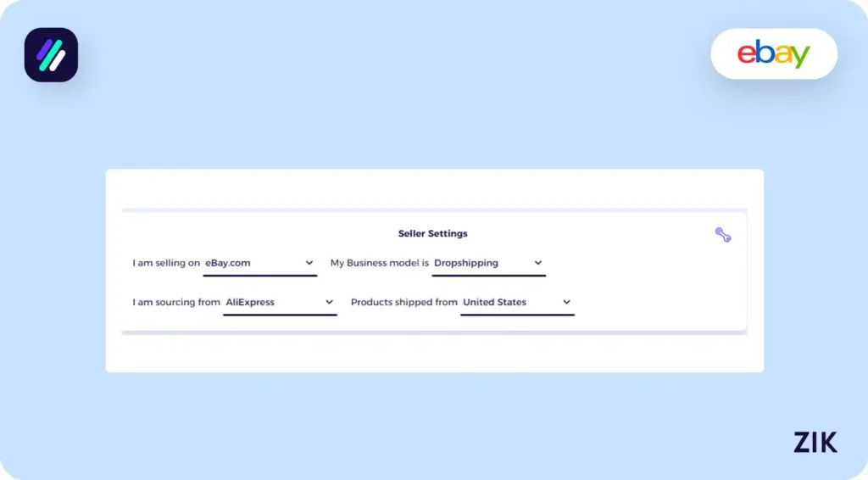Expand the eBay.com dropdown arrow
The height and width of the screenshot is (480, 868).
point(309,263)
